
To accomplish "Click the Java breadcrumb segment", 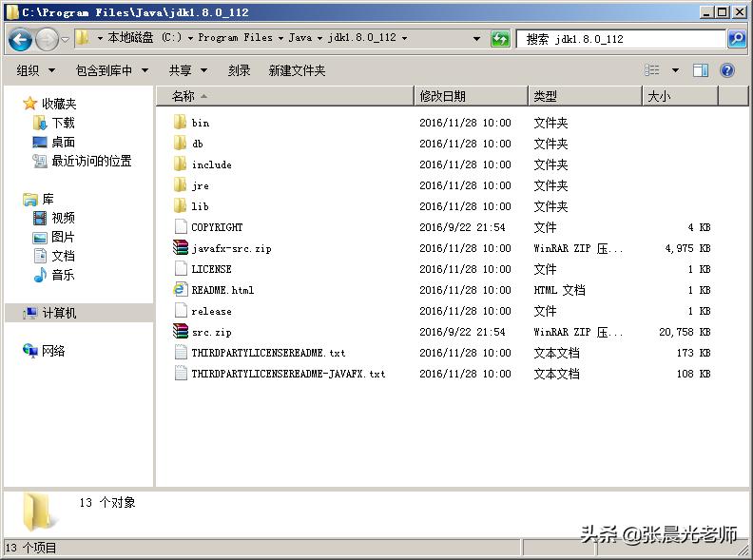I will [x=300, y=37].
